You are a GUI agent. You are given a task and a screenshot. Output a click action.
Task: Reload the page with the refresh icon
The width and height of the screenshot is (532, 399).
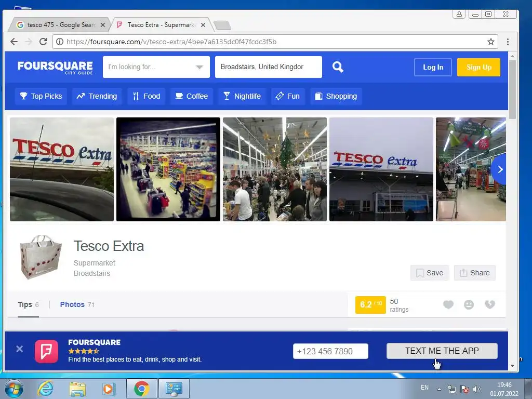pos(43,42)
